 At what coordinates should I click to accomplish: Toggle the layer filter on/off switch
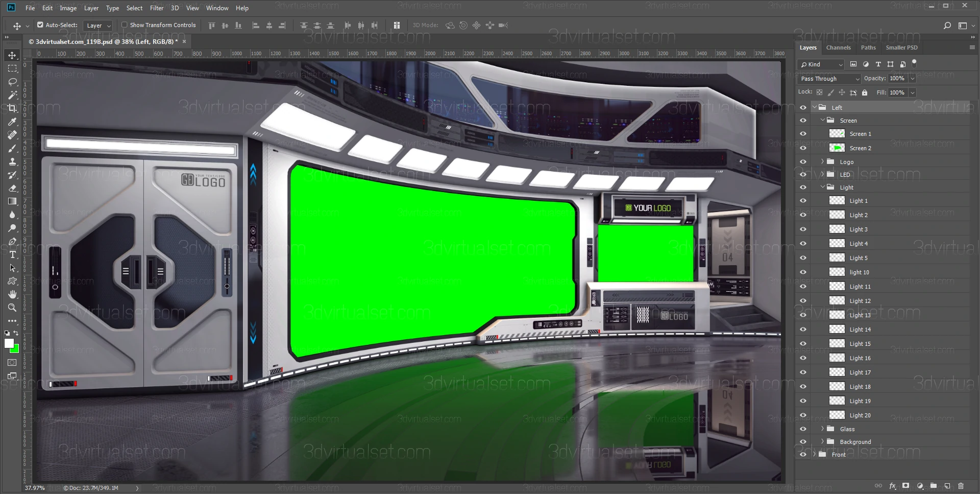click(914, 63)
